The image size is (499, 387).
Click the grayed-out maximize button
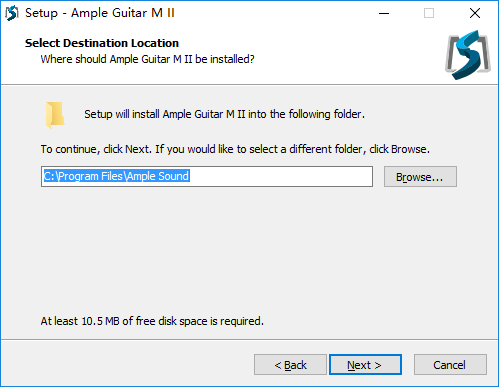click(x=429, y=13)
